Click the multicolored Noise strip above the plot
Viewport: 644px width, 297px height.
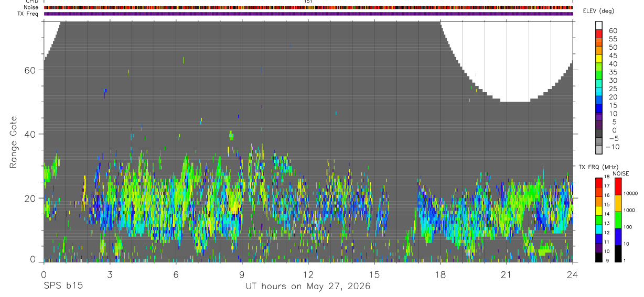308,8
